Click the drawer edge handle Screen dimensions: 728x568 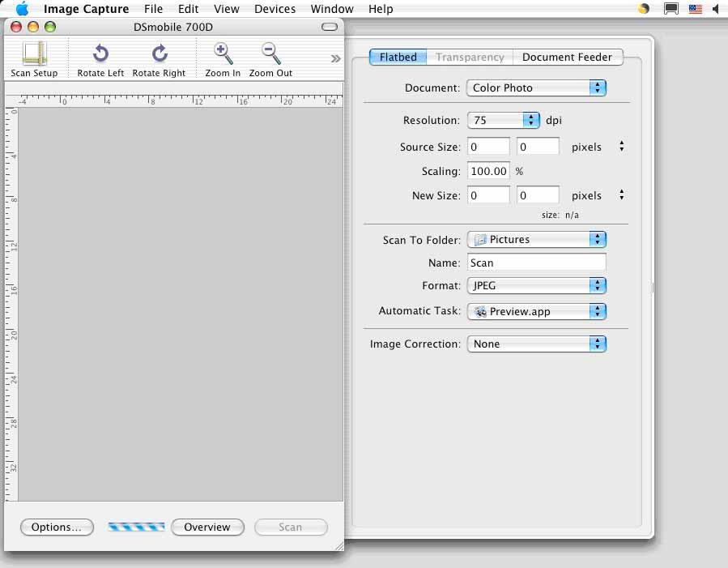tap(653, 288)
